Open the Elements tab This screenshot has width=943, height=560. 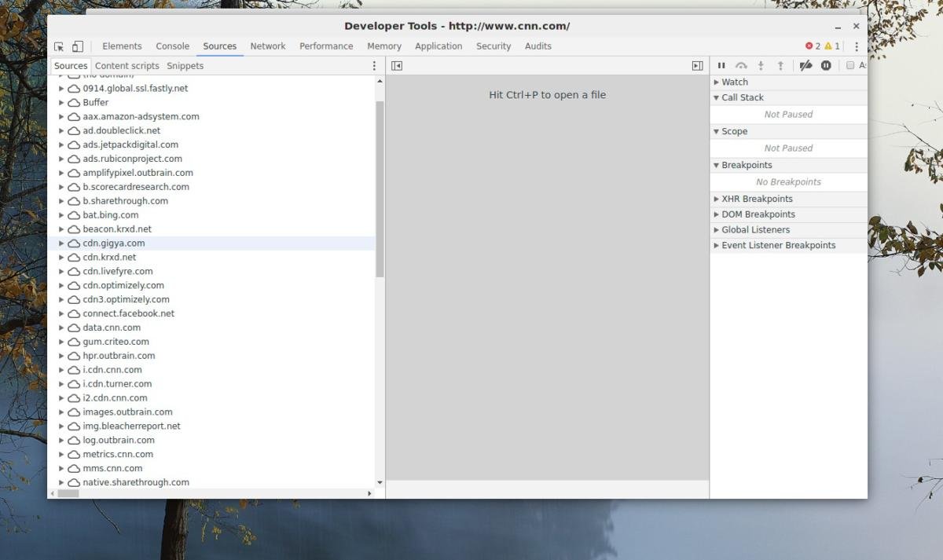click(x=122, y=46)
